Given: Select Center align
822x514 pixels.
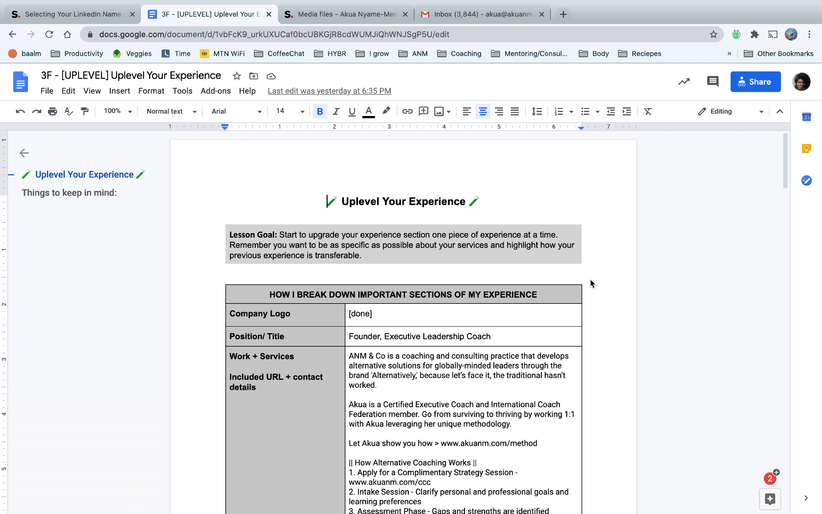Looking at the screenshot, I should coord(483,111).
